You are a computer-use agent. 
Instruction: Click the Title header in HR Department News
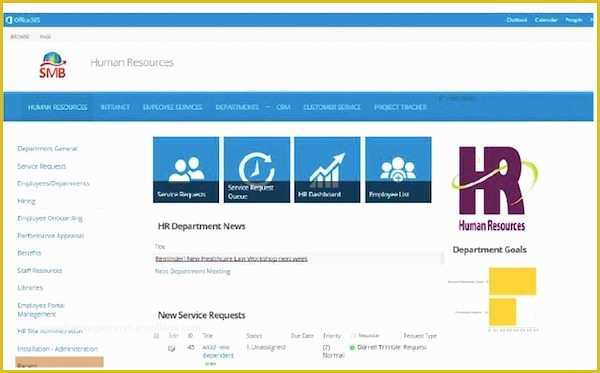[160, 247]
